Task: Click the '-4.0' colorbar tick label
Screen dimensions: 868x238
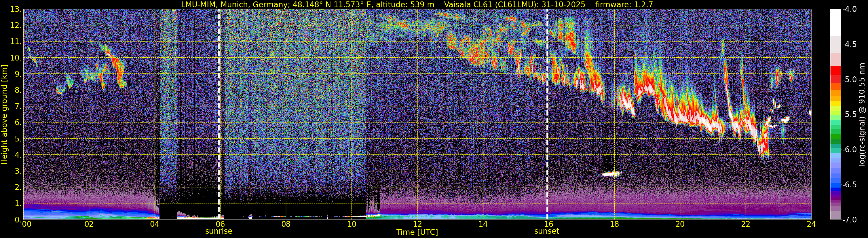Action: tap(849, 10)
